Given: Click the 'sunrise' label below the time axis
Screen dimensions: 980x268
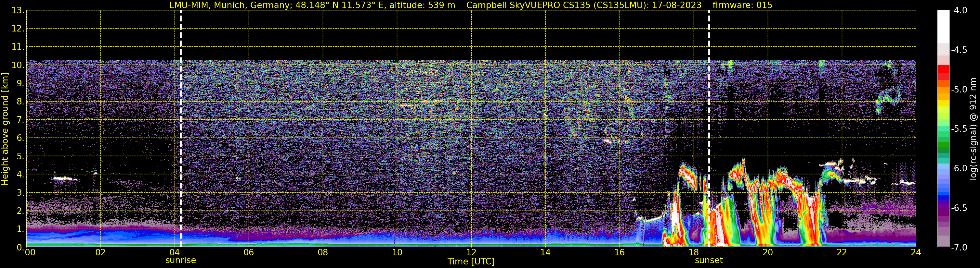Looking at the screenshot, I should point(180,261).
